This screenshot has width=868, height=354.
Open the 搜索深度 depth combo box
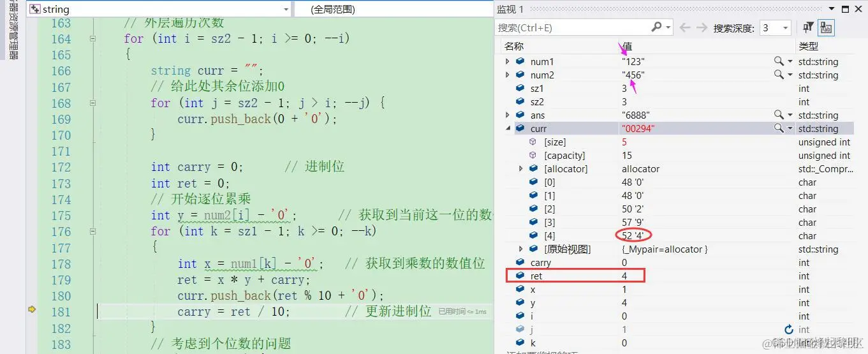(x=776, y=27)
